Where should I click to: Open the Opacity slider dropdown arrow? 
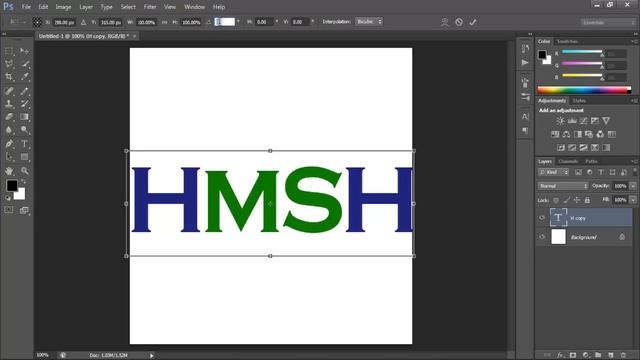[633, 186]
